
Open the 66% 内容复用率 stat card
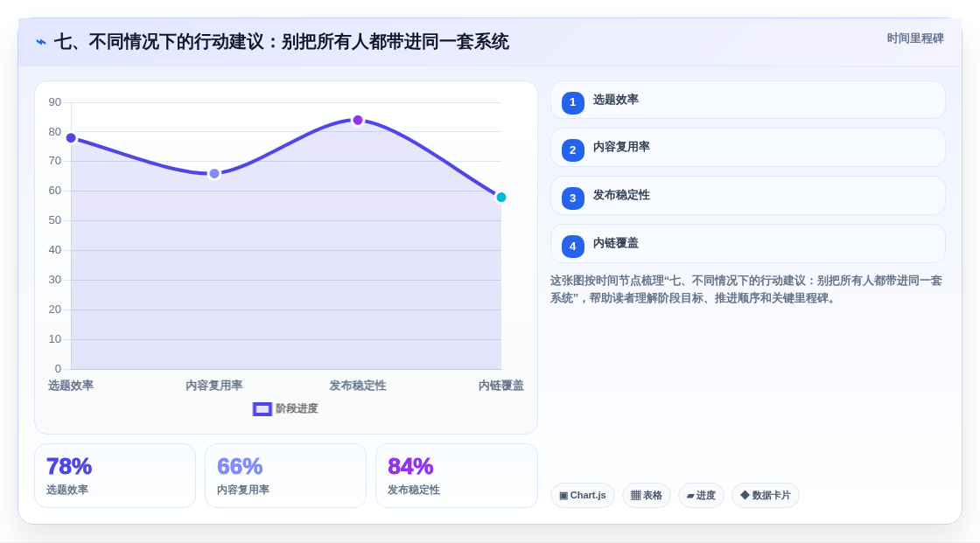coord(285,476)
